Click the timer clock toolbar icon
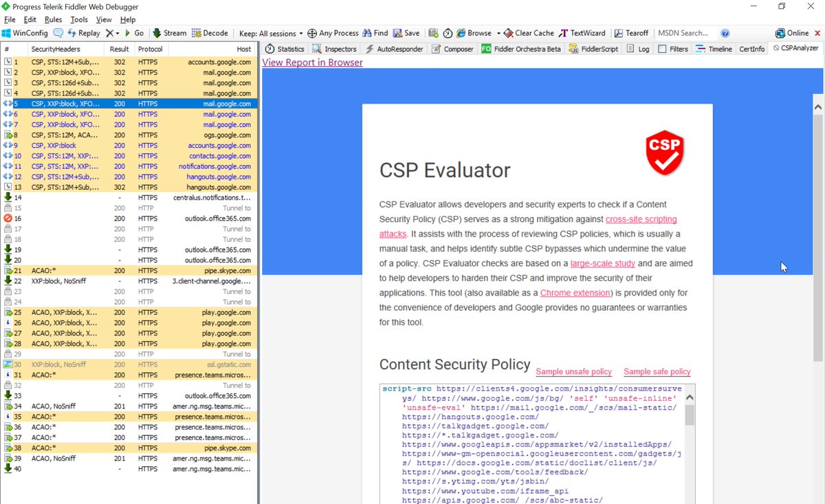This screenshot has width=825, height=504. click(448, 33)
